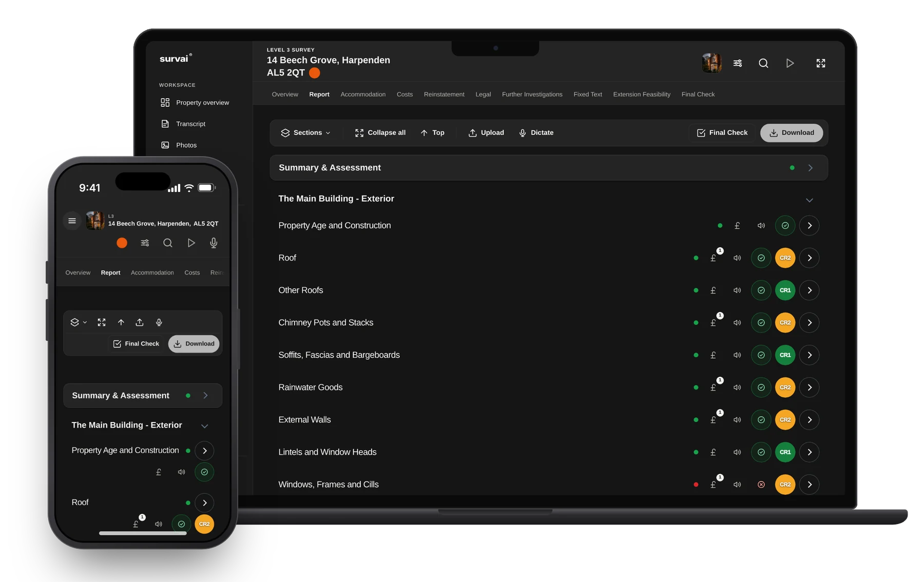Switch to the Accommodation tab on laptop
924x582 pixels.
[x=363, y=94]
